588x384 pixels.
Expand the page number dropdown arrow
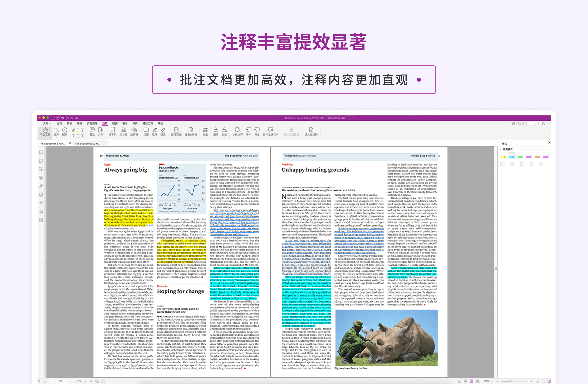[71, 381]
